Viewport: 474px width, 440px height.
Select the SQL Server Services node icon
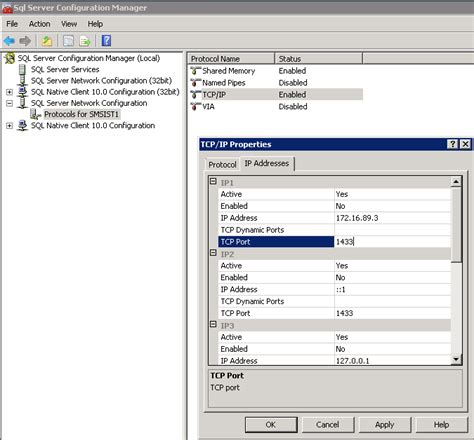coord(22,70)
